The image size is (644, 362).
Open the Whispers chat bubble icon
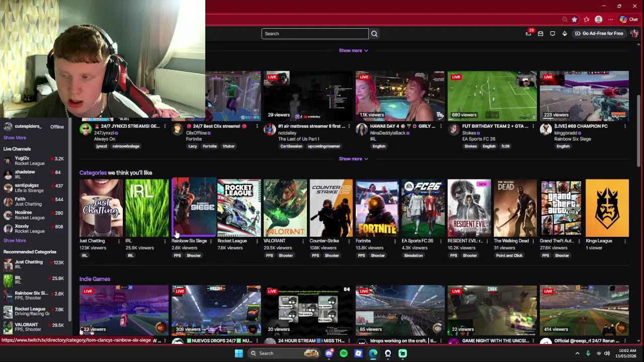click(552, 34)
